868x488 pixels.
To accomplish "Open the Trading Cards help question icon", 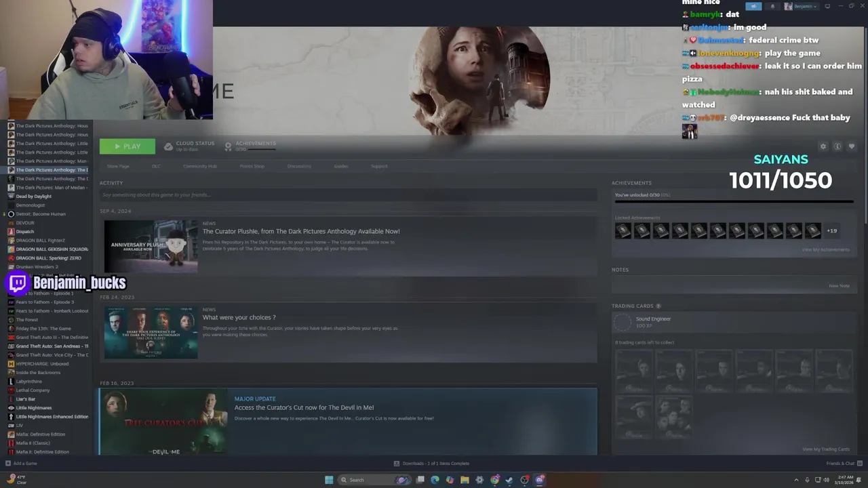I will click(x=658, y=306).
